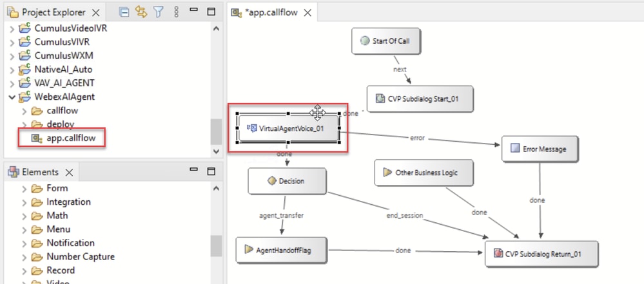Click the error connector label
The width and height of the screenshot is (644, 284).
click(417, 138)
